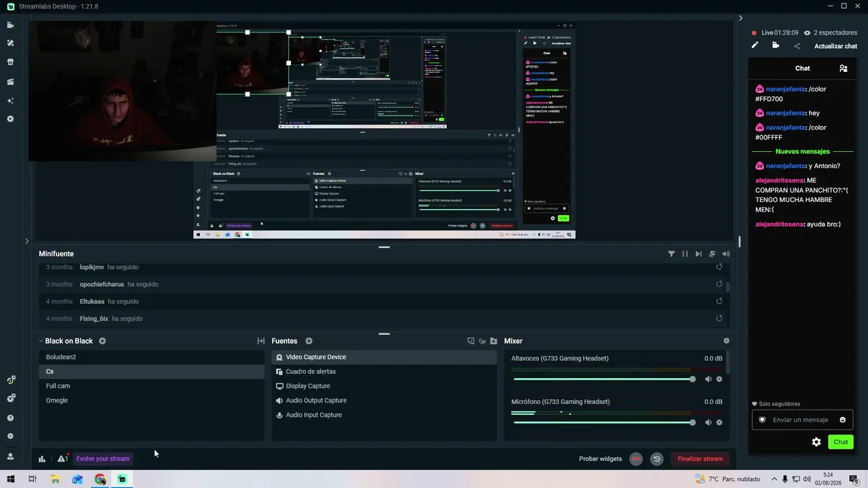The width and height of the screenshot is (868, 488).
Task: Send message with green Chat button
Action: click(x=841, y=442)
